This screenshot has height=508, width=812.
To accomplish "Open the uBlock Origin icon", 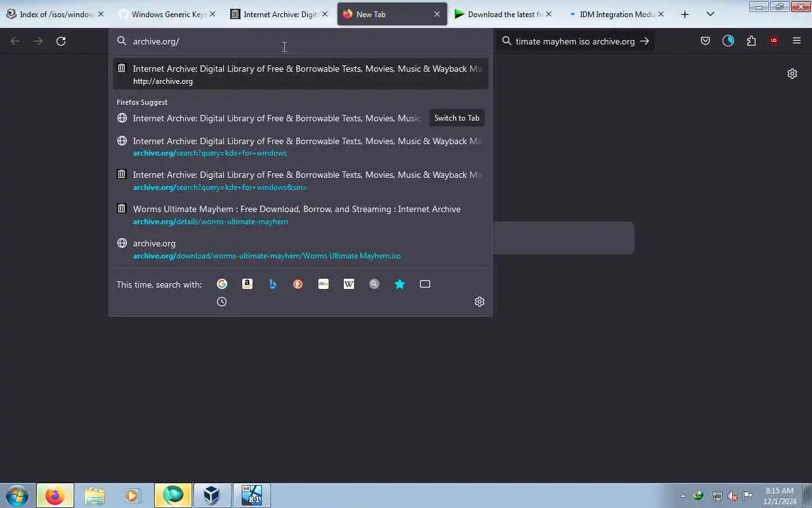I will (x=774, y=41).
